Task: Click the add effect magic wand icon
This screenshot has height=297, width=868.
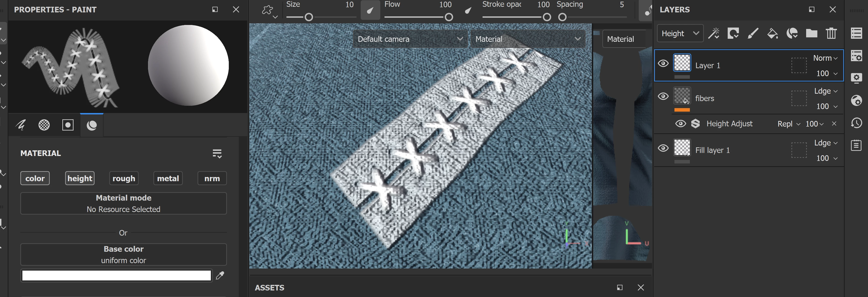Action: coord(713,33)
